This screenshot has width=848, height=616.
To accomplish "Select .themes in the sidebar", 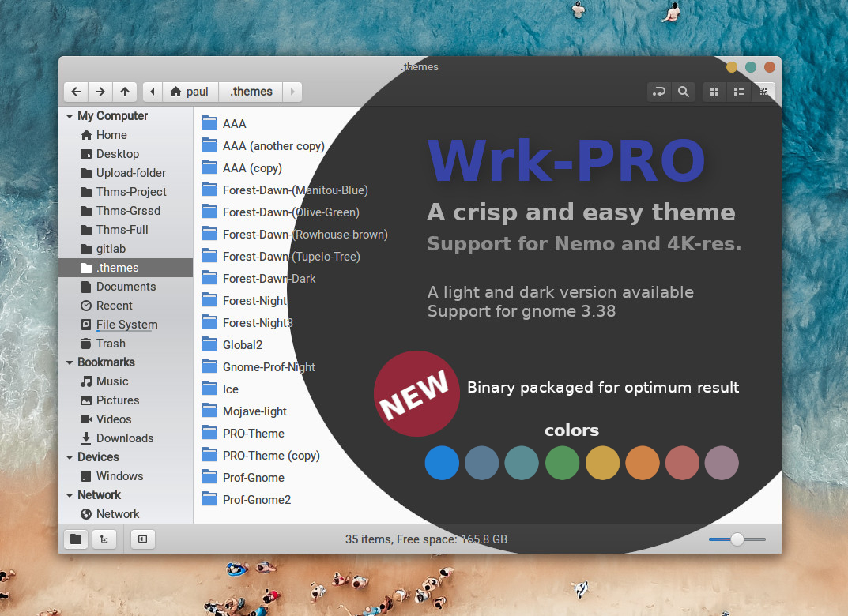I will 126,268.
